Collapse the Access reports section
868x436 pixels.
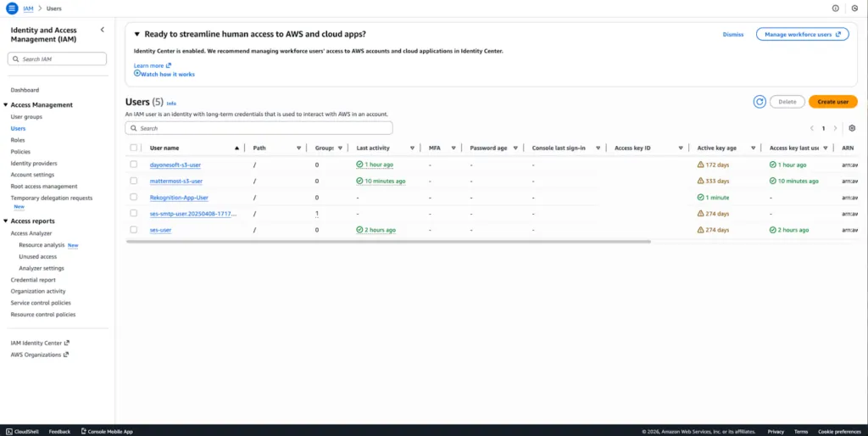[6, 221]
